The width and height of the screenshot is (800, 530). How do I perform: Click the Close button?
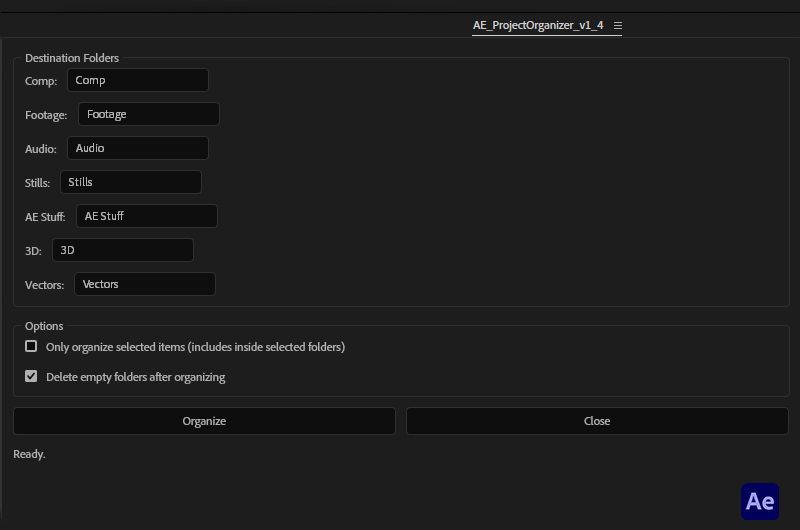(x=597, y=421)
